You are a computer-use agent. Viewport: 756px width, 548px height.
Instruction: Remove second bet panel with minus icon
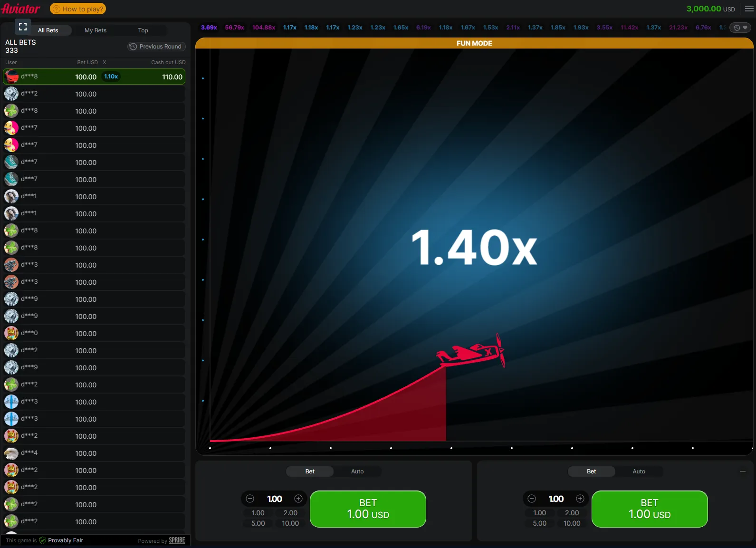(742, 471)
